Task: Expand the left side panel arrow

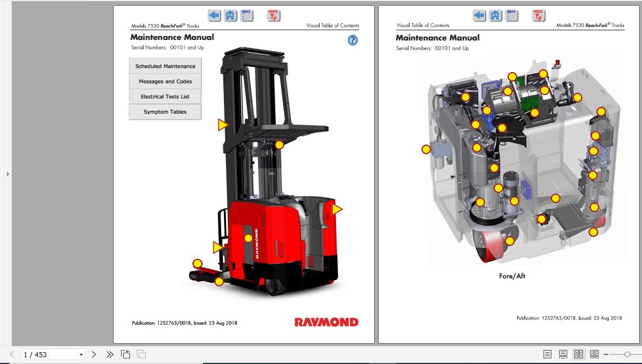Action: tap(8, 174)
